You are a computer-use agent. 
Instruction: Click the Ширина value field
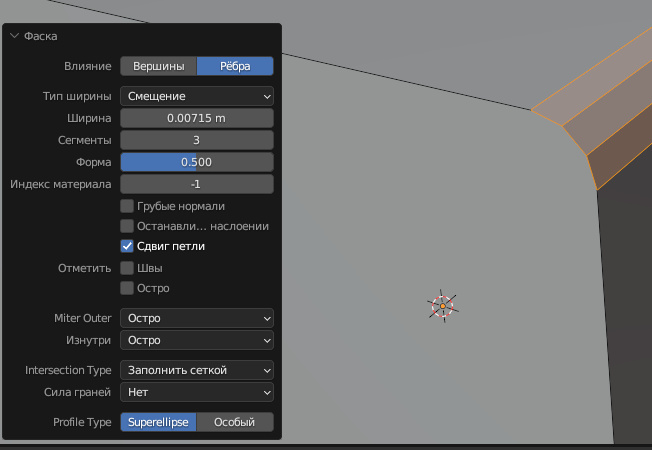[197, 118]
